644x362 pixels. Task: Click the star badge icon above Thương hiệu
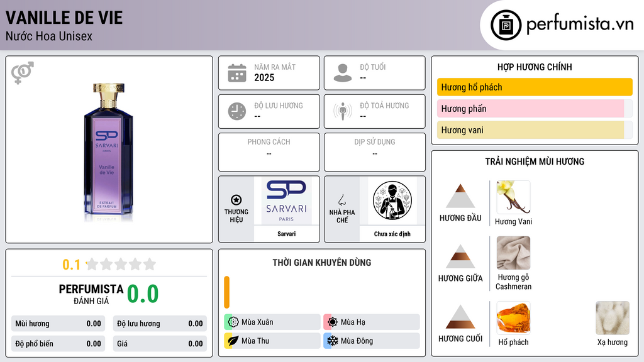[236, 200]
